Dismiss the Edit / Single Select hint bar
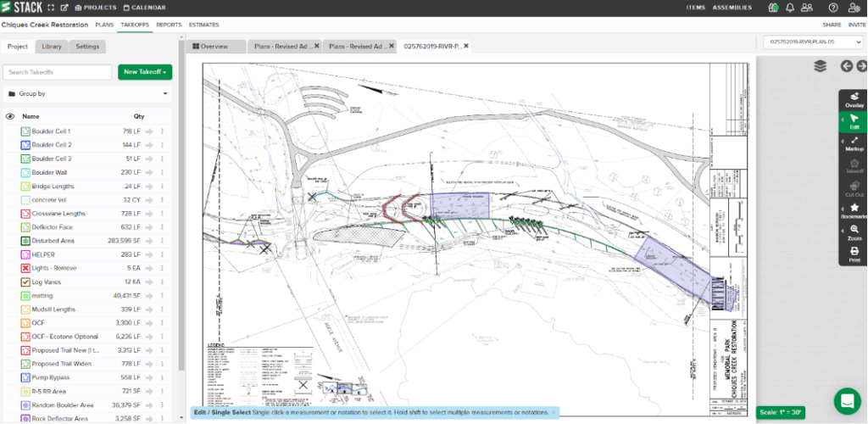Image resolution: width=868 pixels, height=424 pixels. pos(553,412)
